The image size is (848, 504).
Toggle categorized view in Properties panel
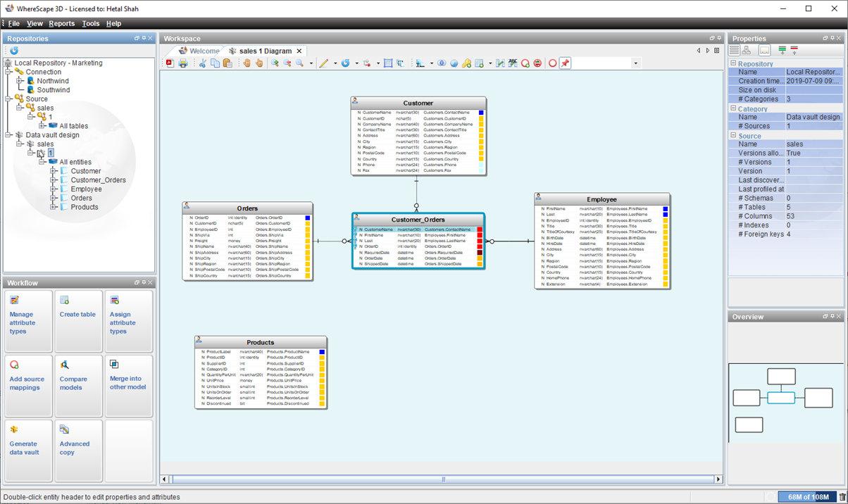[735, 51]
